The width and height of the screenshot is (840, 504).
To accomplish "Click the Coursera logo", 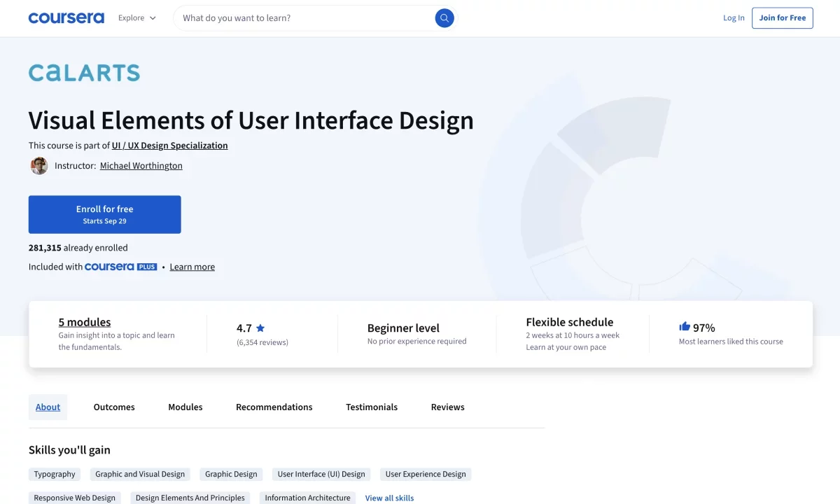I will tap(66, 18).
